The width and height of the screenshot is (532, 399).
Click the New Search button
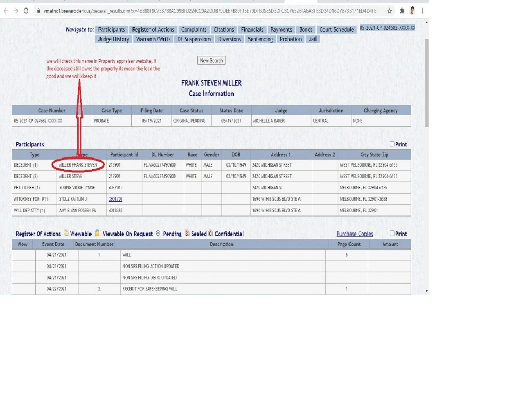[211, 61]
